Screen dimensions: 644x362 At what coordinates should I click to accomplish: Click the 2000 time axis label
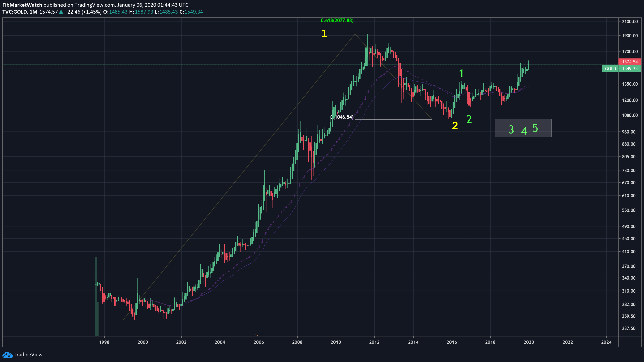click(x=143, y=342)
